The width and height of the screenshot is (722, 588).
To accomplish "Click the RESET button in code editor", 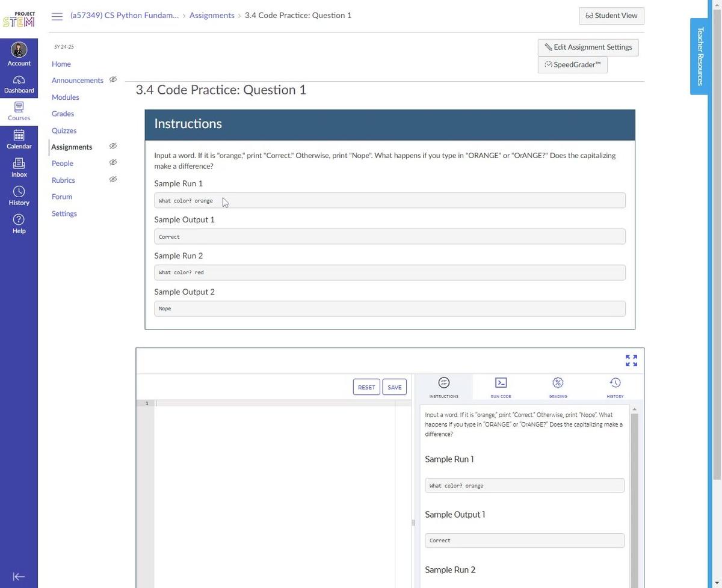I will [366, 387].
